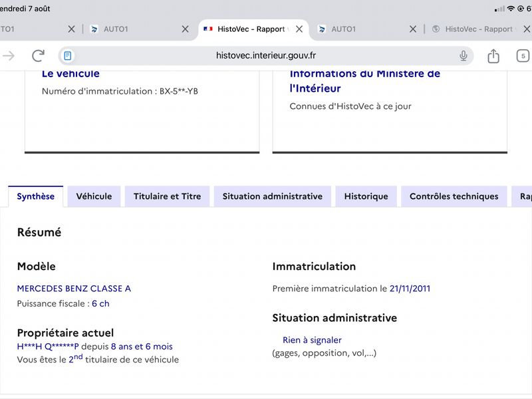532x399 pixels.
Task: Open reader view icon in address bar
Action: (x=68, y=56)
